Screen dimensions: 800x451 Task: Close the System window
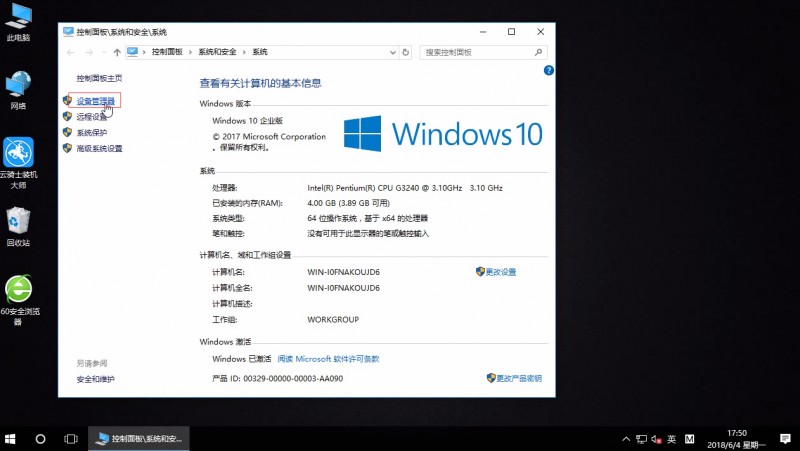[540, 32]
